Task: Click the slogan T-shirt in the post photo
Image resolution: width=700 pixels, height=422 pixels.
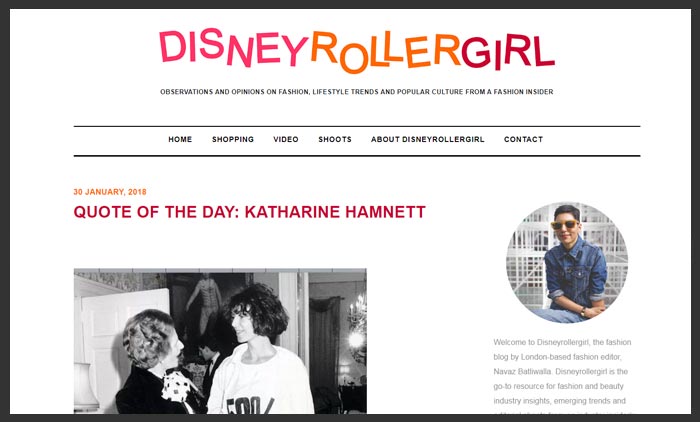Action: click(x=261, y=384)
